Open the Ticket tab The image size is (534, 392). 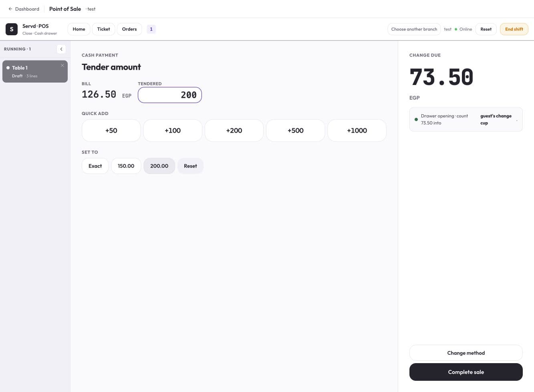click(104, 29)
